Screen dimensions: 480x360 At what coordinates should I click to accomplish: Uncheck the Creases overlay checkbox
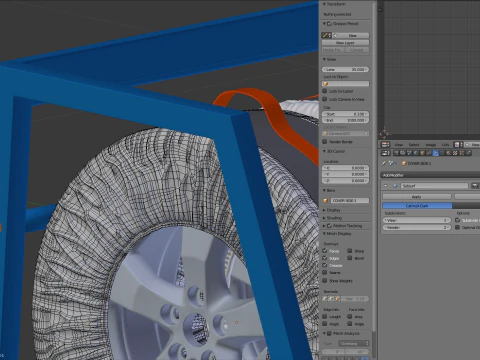325,265
